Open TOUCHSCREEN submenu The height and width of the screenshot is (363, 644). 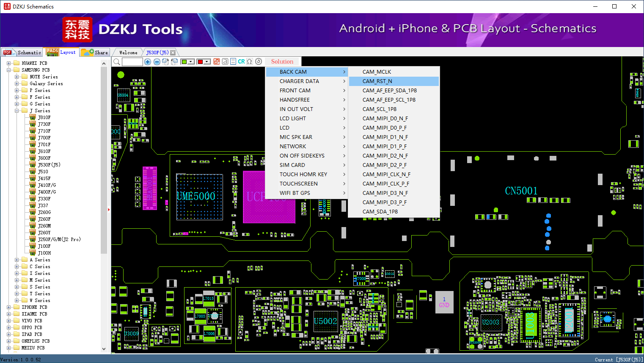pyautogui.click(x=307, y=184)
